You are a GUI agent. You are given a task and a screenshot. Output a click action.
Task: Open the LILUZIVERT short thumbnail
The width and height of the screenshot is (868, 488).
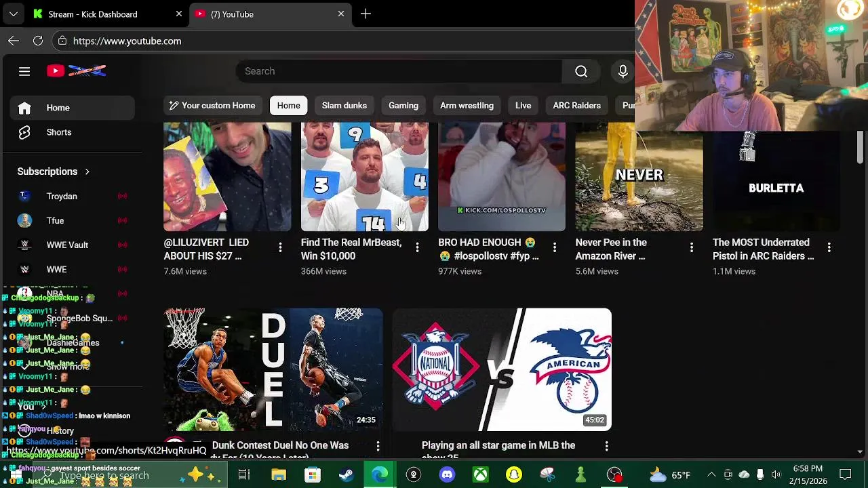[x=227, y=177]
